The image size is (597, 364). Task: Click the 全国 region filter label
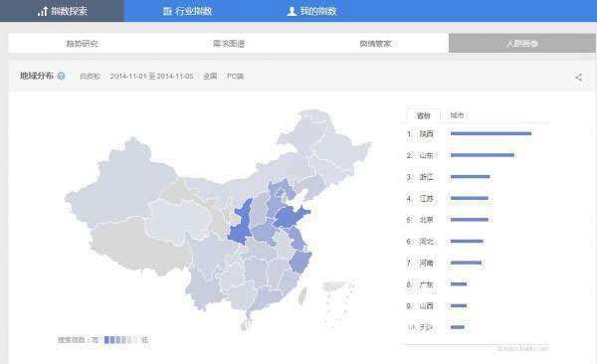210,77
